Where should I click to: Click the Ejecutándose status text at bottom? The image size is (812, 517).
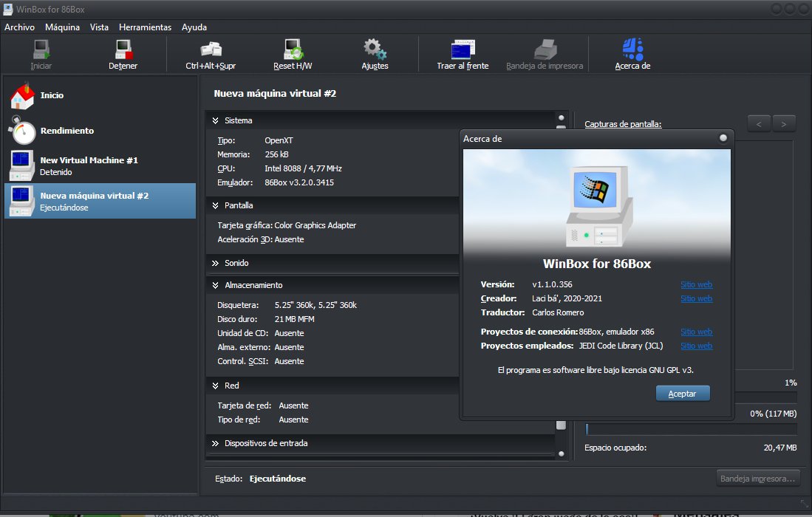point(278,479)
